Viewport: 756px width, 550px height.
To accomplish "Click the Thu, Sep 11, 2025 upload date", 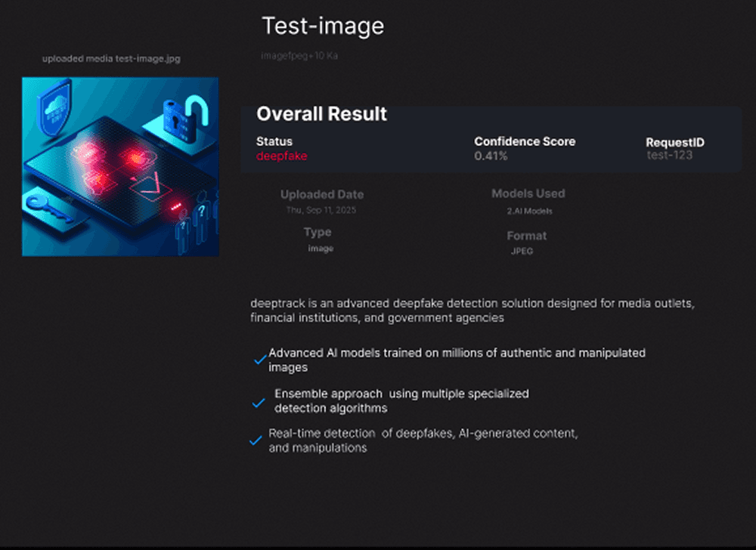I will click(321, 210).
